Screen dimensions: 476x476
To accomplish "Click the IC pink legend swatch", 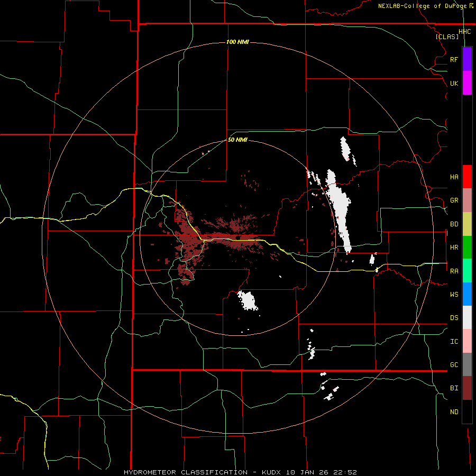I will point(467,341).
